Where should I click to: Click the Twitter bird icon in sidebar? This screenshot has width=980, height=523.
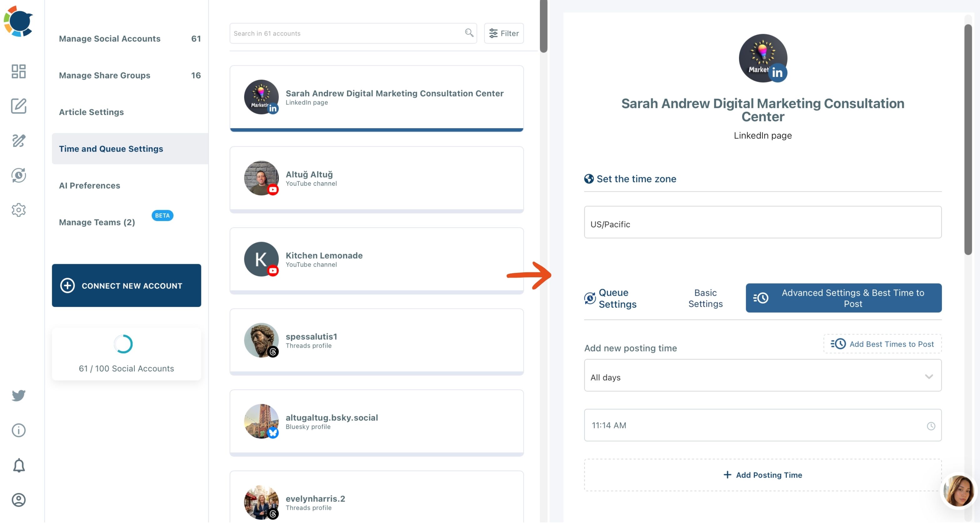[x=18, y=395]
